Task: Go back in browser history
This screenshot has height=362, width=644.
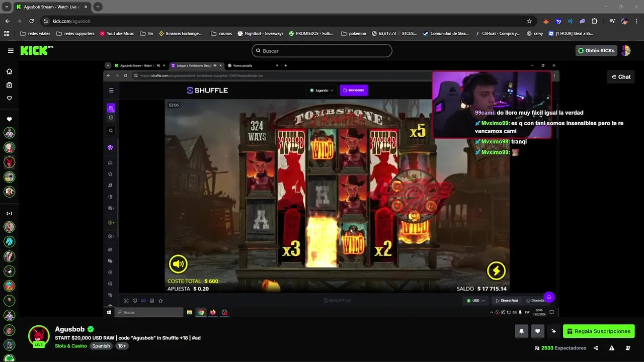Action: coord(7,21)
